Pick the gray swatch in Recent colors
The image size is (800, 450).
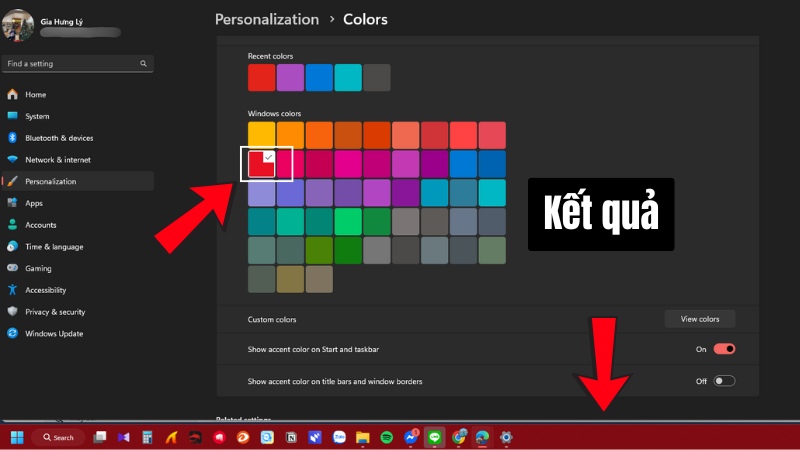pyautogui.click(x=377, y=78)
